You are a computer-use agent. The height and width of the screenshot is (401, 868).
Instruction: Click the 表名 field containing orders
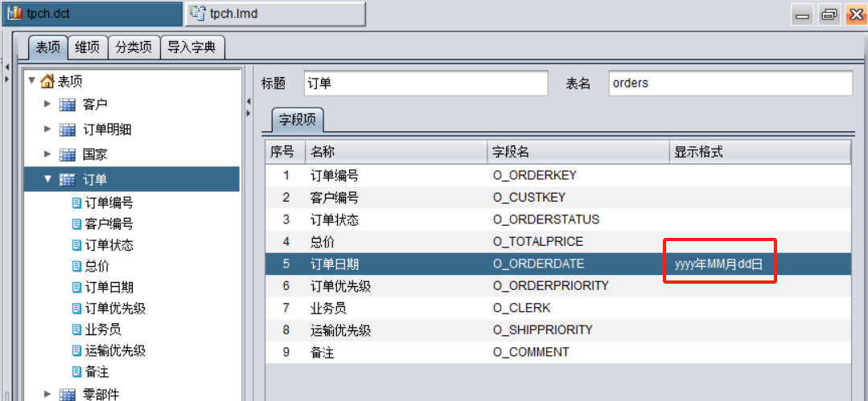(x=728, y=83)
